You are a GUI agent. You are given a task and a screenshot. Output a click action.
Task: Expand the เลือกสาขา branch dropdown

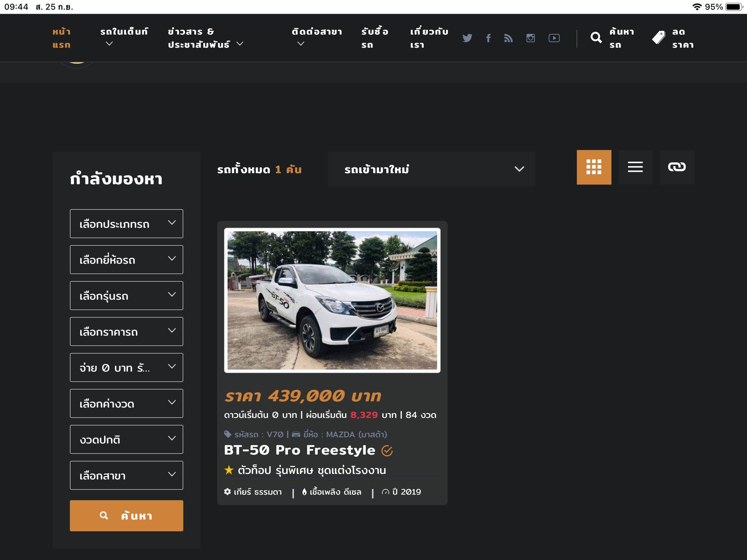pos(126,475)
